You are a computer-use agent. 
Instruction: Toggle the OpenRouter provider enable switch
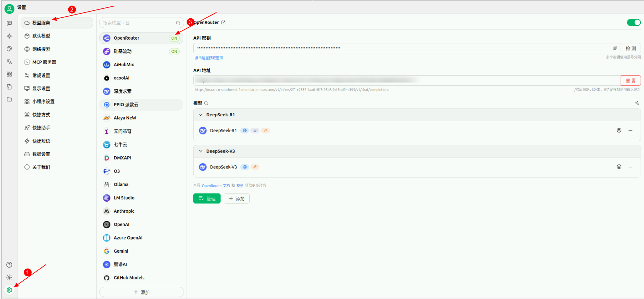634,22
